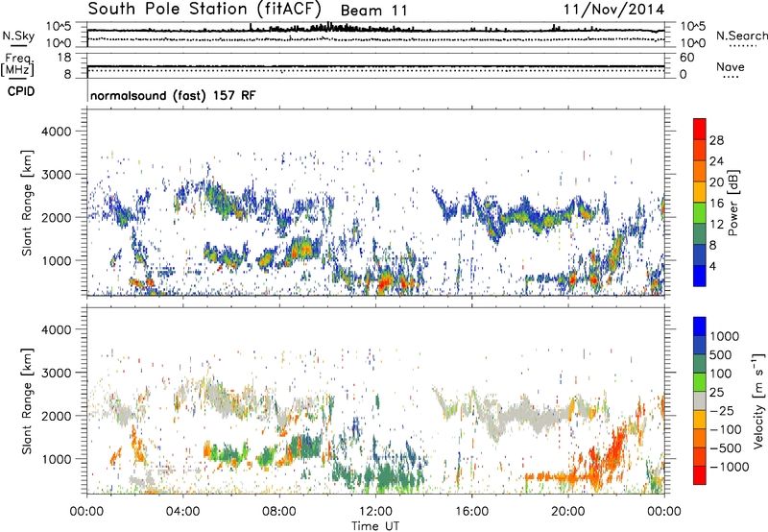The height and width of the screenshot is (532, 768).
Task: Click the '-1000' label on Velocity colorbar
Action: pyautogui.click(x=730, y=467)
